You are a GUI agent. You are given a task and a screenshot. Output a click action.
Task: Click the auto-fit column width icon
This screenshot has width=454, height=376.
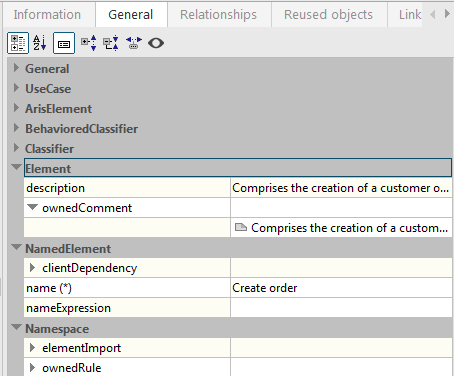134,43
